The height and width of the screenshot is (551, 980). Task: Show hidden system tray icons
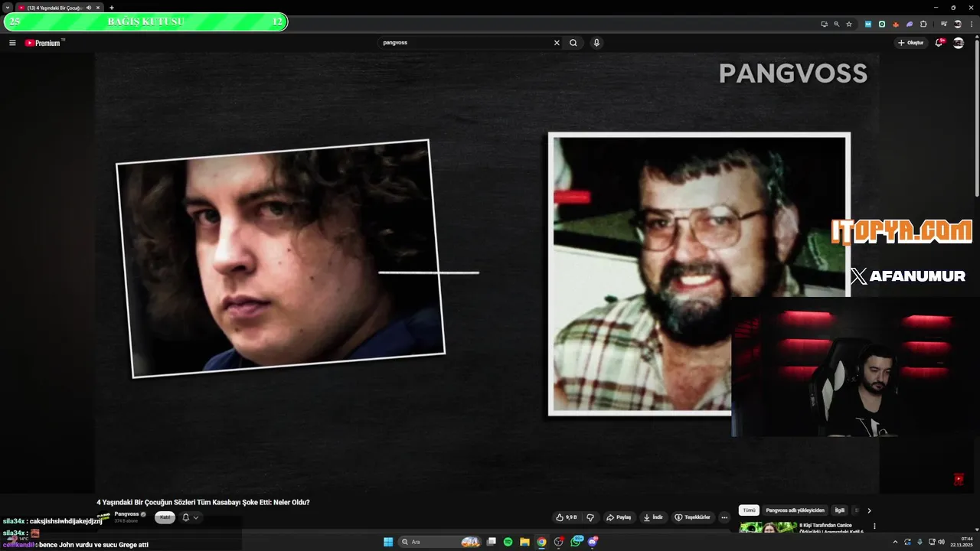click(x=895, y=542)
